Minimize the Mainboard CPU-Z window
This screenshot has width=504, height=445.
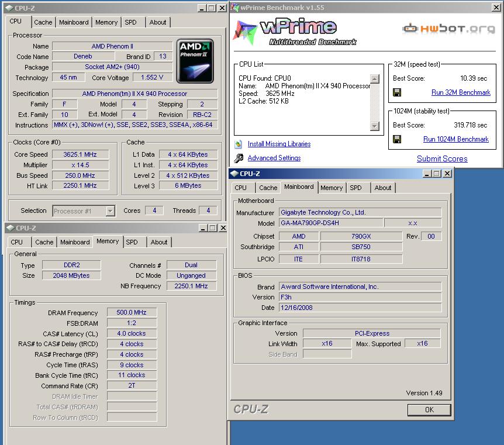pos(427,174)
